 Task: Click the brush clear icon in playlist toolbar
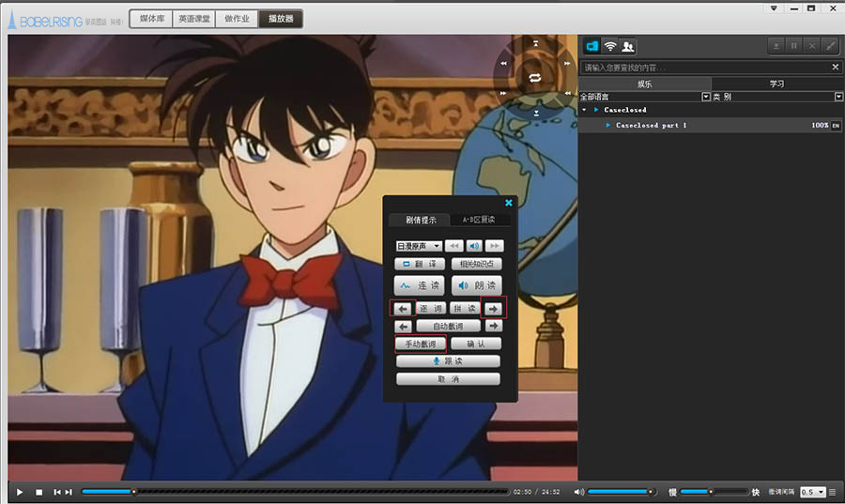click(831, 46)
